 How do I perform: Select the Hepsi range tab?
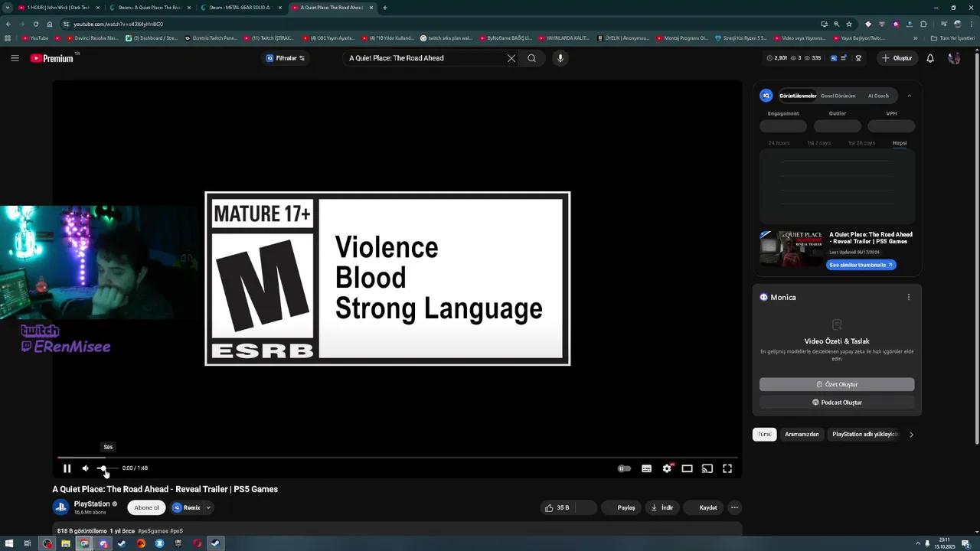coord(900,143)
